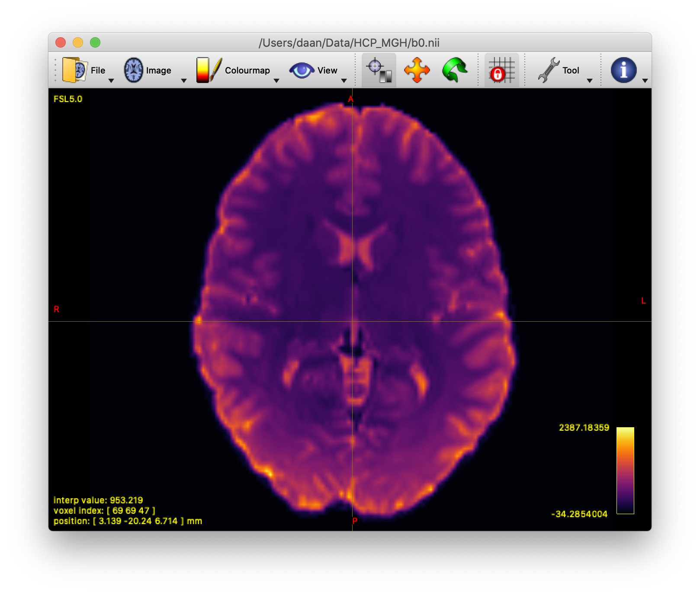Expand the Colourmap dropdown arrow
The width and height of the screenshot is (700, 595).
coord(277,80)
